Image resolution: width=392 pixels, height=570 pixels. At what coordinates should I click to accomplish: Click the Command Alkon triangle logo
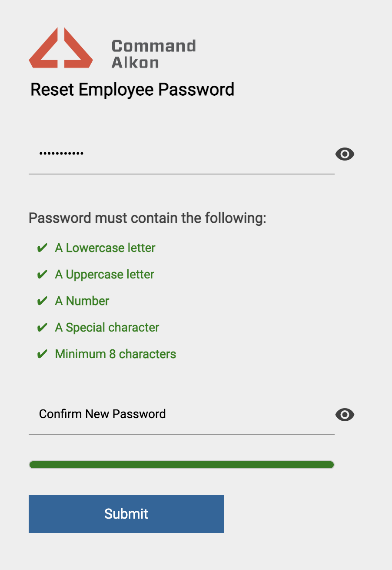(x=61, y=48)
